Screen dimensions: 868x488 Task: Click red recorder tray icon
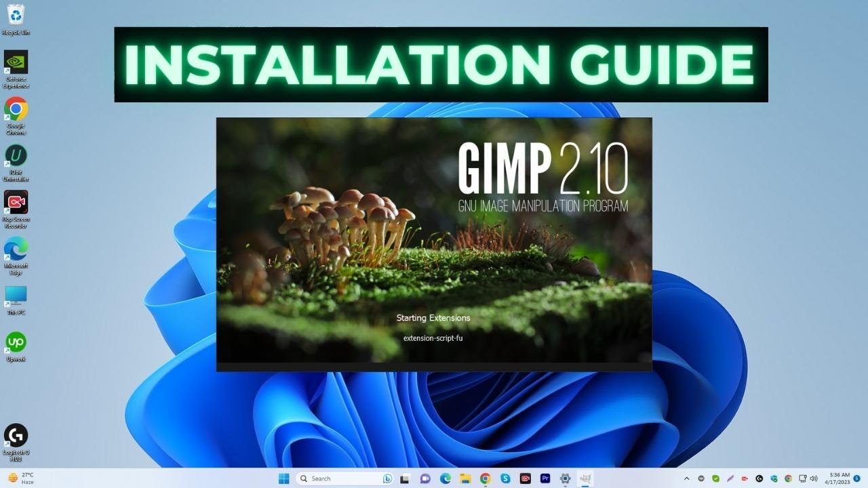[745, 479]
